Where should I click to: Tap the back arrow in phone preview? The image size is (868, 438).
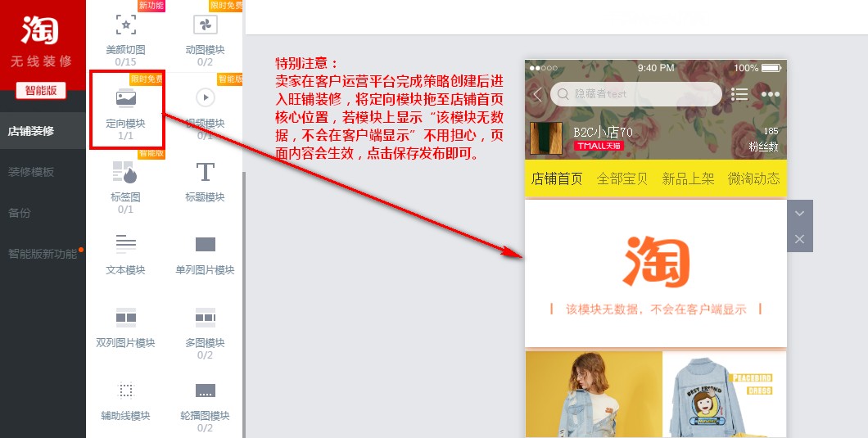tap(537, 95)
